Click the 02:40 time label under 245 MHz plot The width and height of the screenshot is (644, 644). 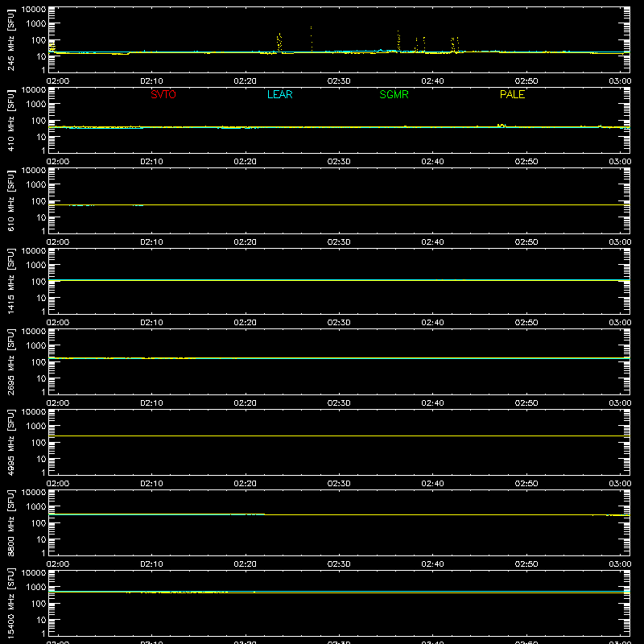tap(432, 81)
